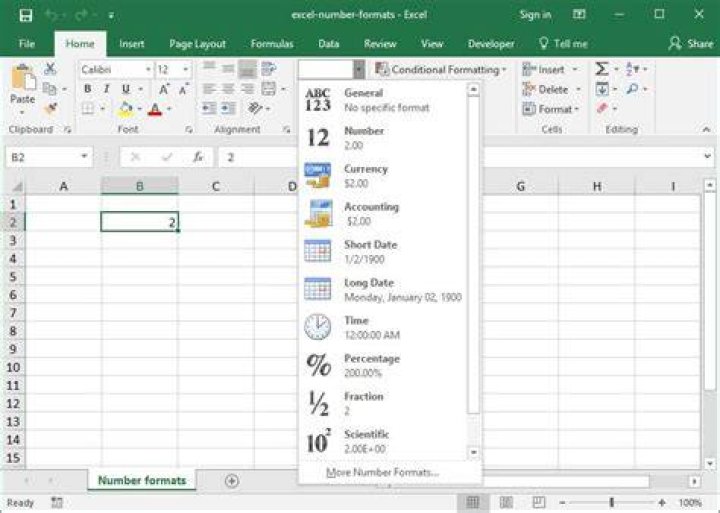The image size is (720, 513).
Task: Click the Cut scissors icon
Action: [50, 69]
